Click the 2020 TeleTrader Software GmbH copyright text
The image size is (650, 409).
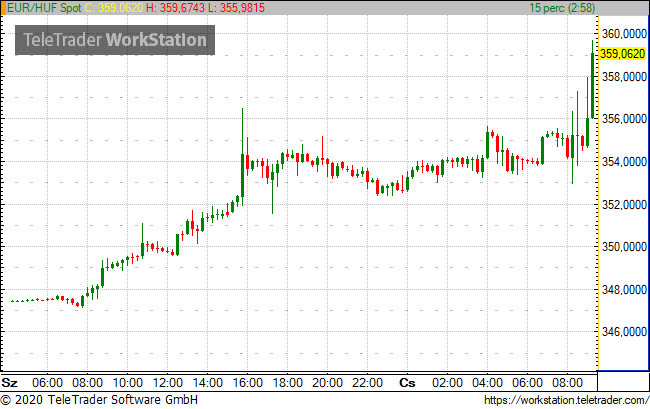click(99, 400)
